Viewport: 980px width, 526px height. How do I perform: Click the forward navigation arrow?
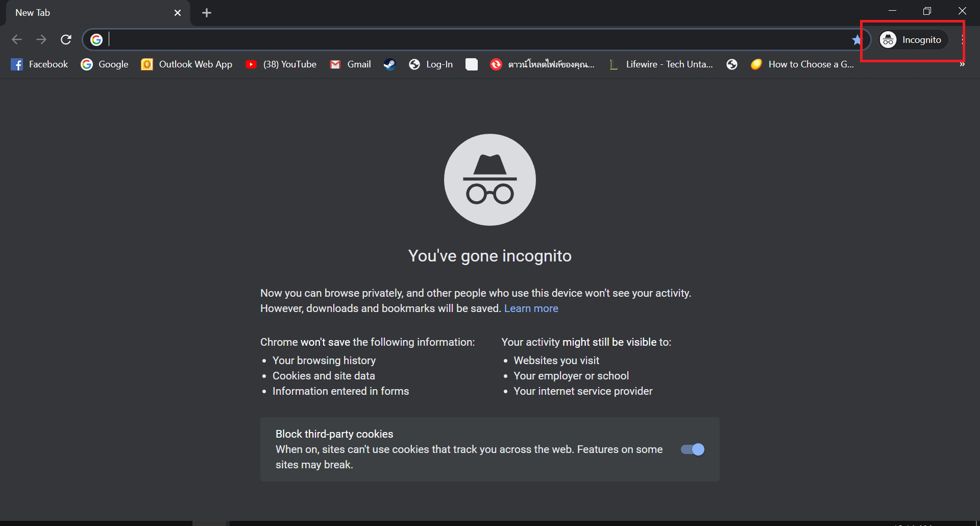point(41,39)
